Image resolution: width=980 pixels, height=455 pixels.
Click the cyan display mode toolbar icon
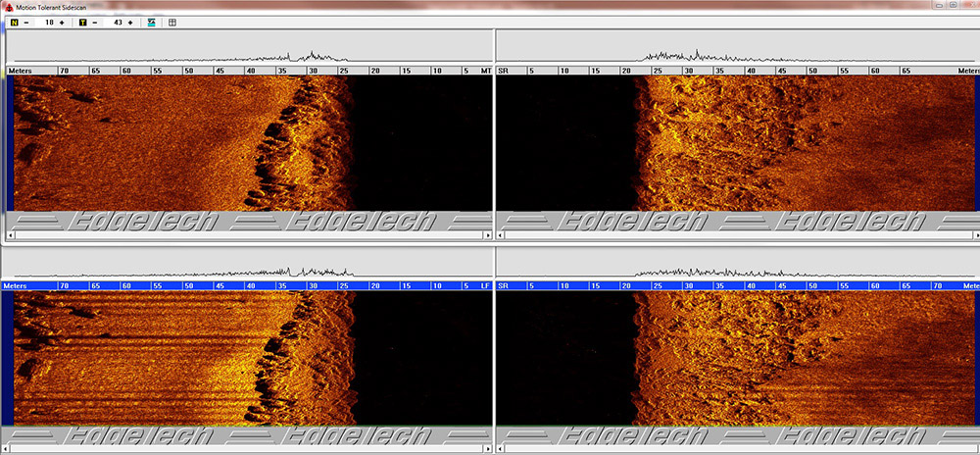(x=151, y=23)
